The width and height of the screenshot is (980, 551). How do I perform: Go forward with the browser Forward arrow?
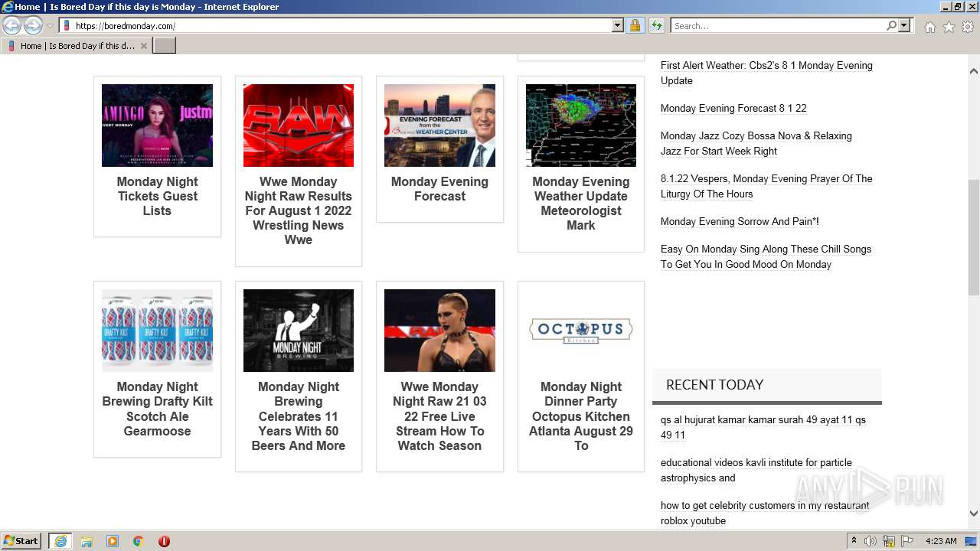[x=33, y=26]
